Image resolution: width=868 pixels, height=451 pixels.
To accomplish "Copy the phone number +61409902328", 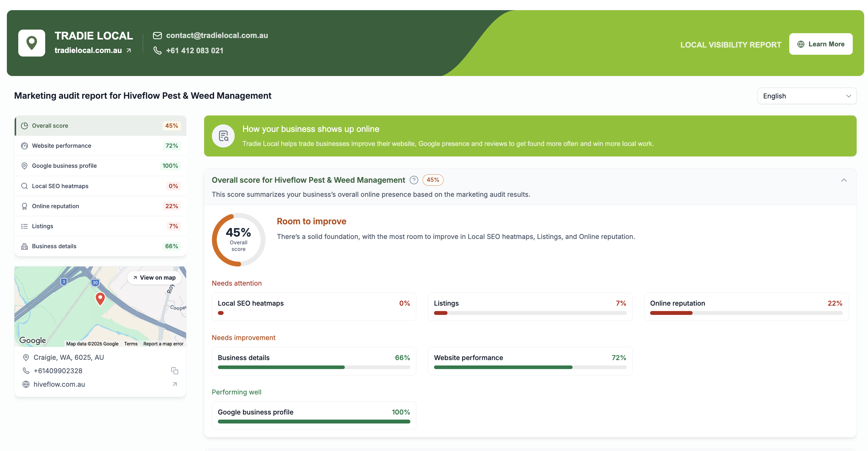I will pyautogui.click(x=174, y=371).
